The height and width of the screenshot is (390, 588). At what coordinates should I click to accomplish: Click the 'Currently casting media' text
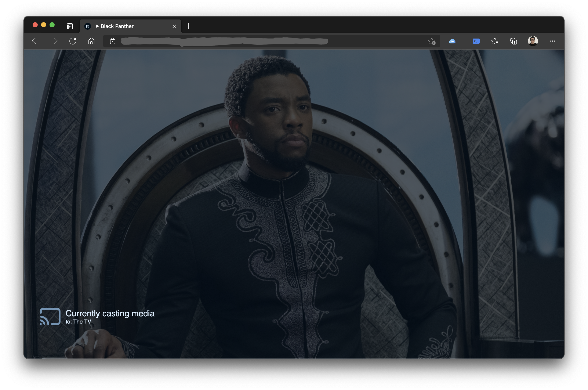tap(110, 313)
